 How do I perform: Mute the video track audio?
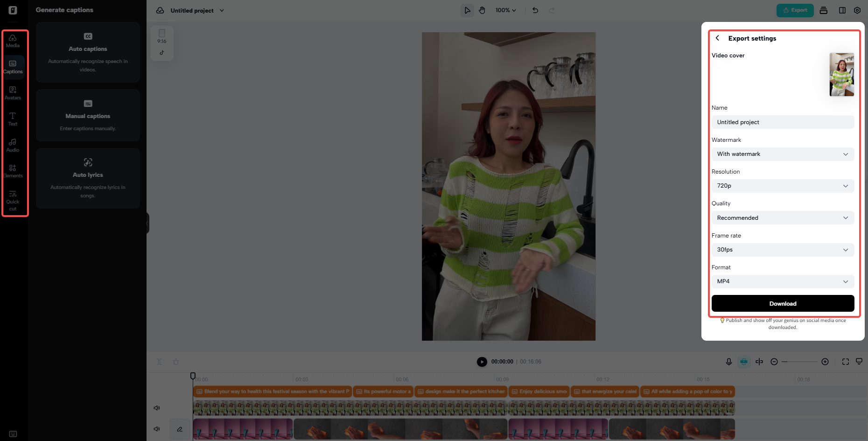pos(157,408)
